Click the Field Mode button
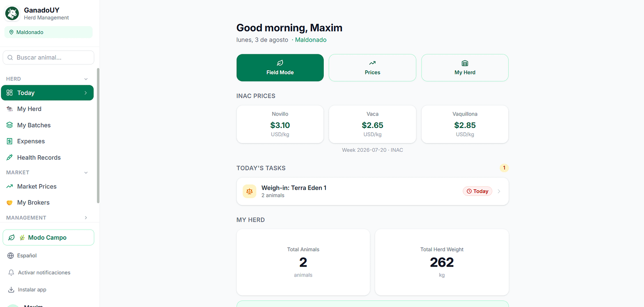Image resolution: width=644 pixels, height=307 pixels. point(280,68)
